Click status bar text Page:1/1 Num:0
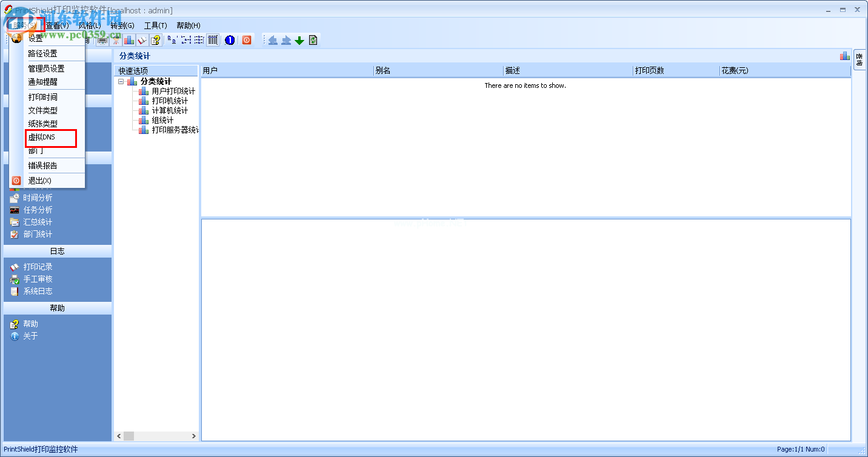Screen dimensions: 868x457 click(x=801, y=449)
